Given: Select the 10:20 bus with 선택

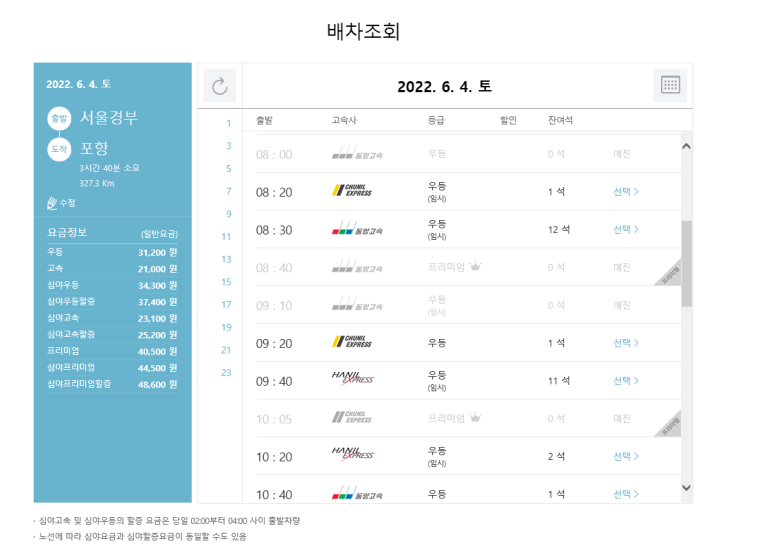Looking at the screenshot, I should (x=626, y=456).
